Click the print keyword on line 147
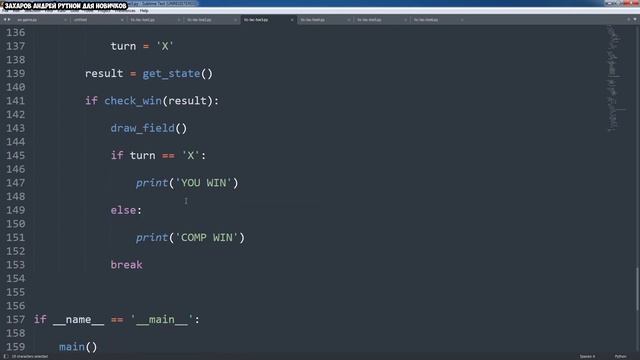This screenshot has height=360, width=640. click(x=152, y=183)
